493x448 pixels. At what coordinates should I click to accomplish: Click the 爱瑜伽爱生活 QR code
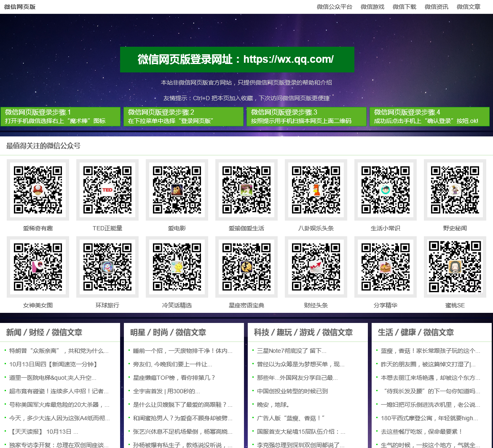pyautogui.click(x=246, y=190)
